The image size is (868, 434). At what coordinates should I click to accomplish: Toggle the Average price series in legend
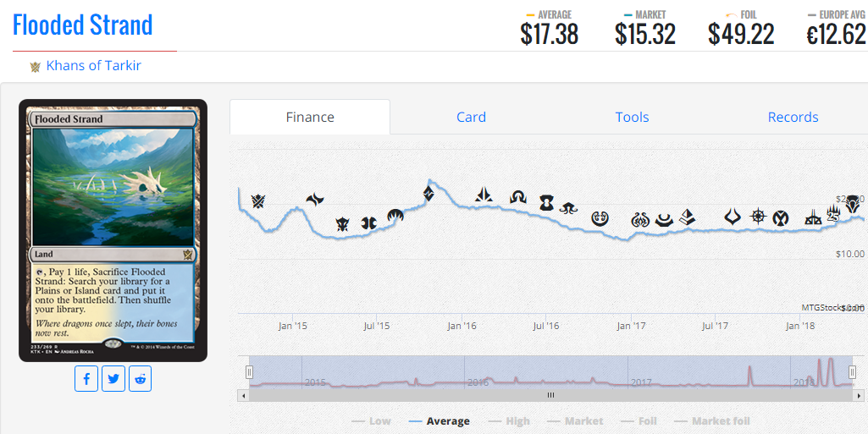[439, 420]
